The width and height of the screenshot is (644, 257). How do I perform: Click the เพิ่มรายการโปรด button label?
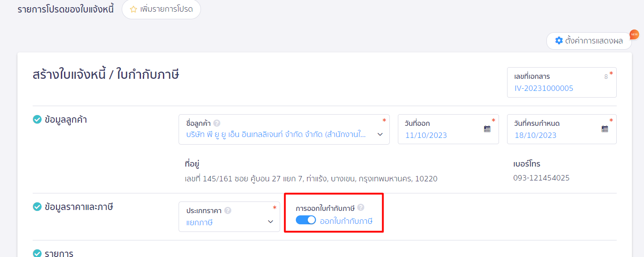(x=166, y=9)
